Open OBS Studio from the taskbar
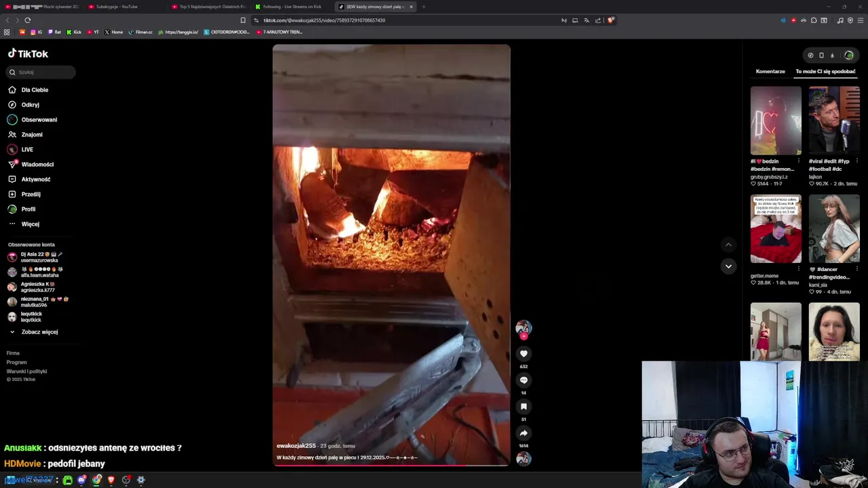868x488 pixels. (126, 480)
